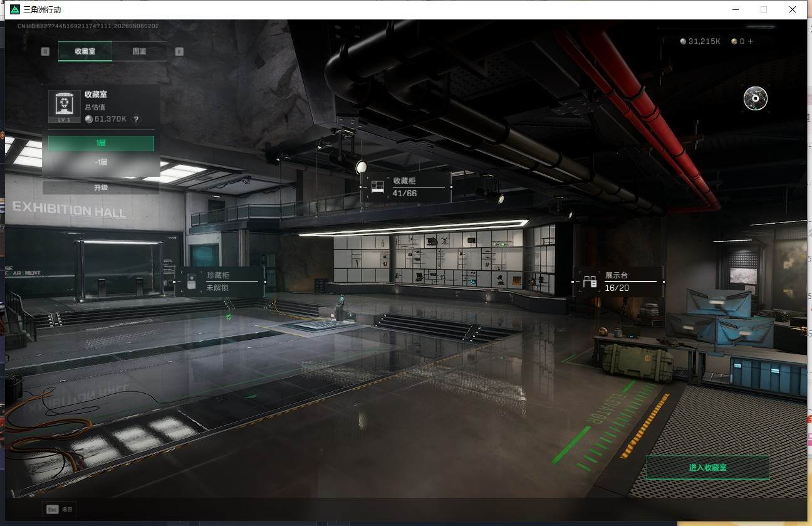
Task: Switch to floor -1层
Action: pos(101,162)
